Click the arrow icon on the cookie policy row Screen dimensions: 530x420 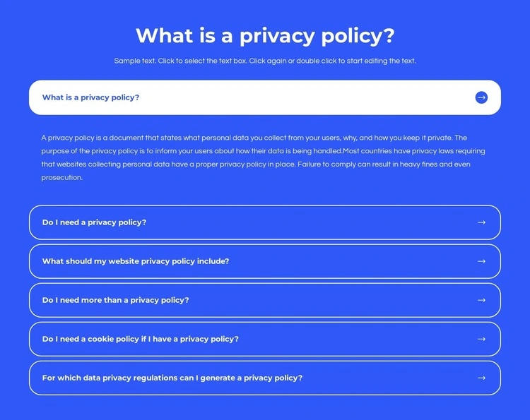481,339
